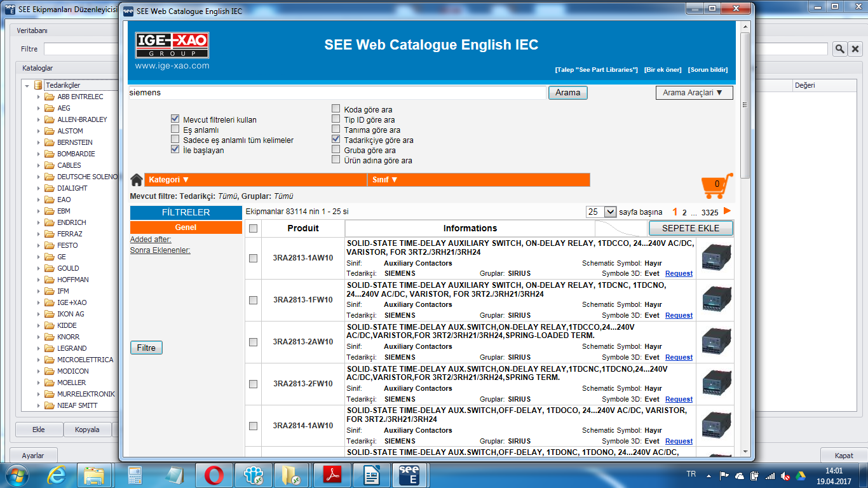Open the orange shopping cart
The width and height of the screenshot is (868, 488).
[x=716, y=186]
